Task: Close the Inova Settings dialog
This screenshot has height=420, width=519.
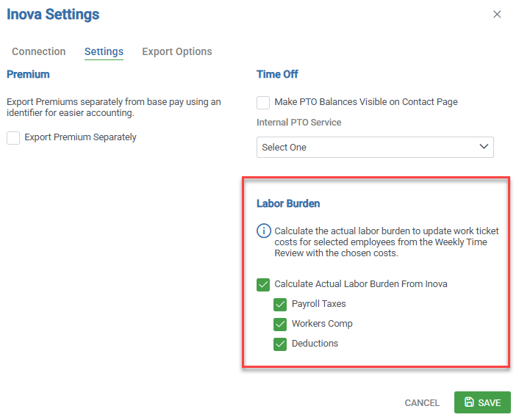Action: point(497,14)
